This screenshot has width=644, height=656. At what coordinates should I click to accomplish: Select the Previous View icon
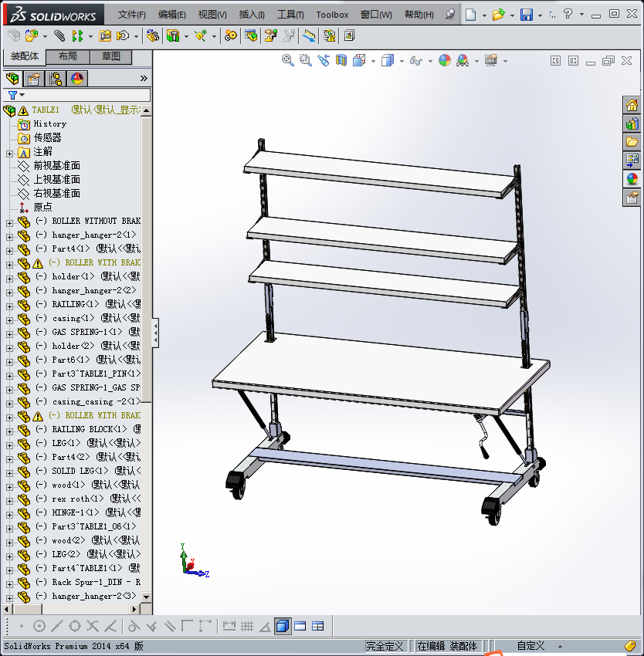(x=324, y=60)
